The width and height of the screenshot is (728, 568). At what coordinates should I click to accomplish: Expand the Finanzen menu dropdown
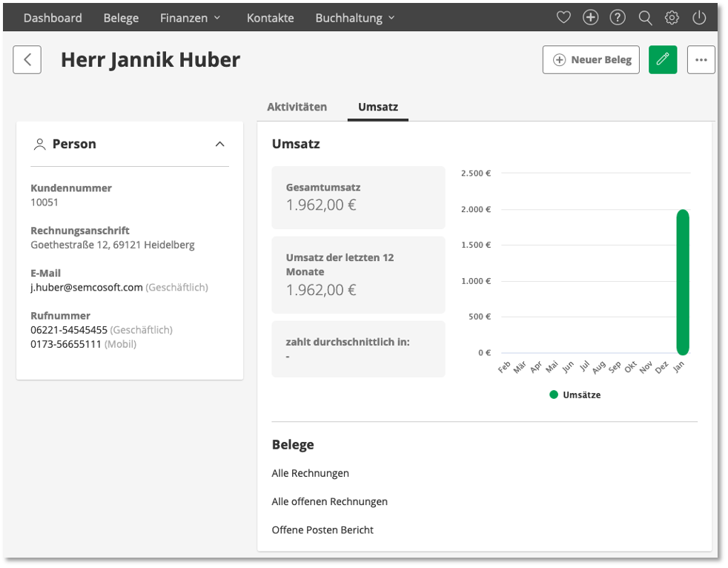(x=190, y=18)
